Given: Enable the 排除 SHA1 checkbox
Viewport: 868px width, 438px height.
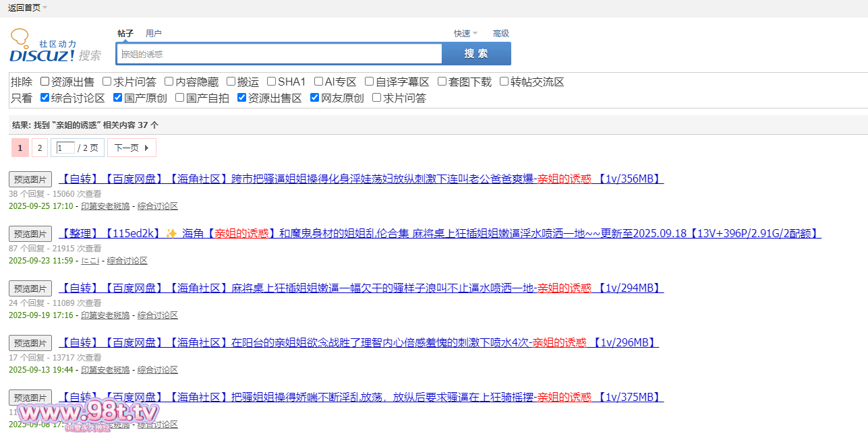Looking at the screenshot, I should (x=272, y=82).
